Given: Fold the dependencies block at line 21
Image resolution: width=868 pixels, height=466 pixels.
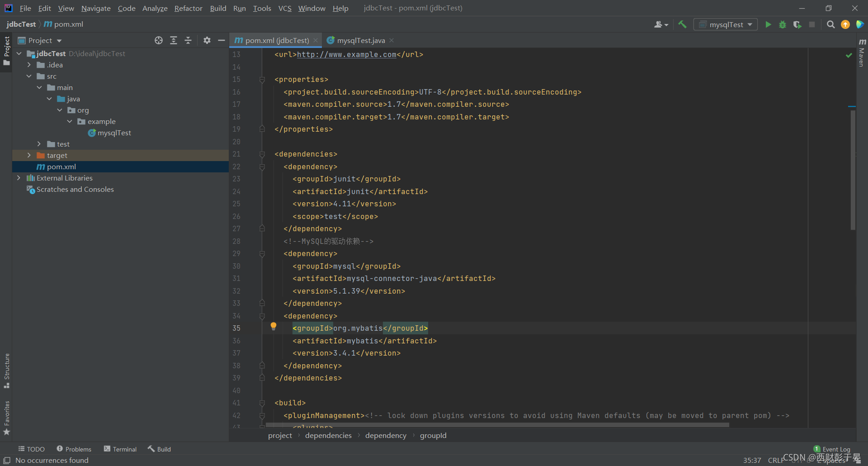Looking at the screenshot, I should point(262,154).
